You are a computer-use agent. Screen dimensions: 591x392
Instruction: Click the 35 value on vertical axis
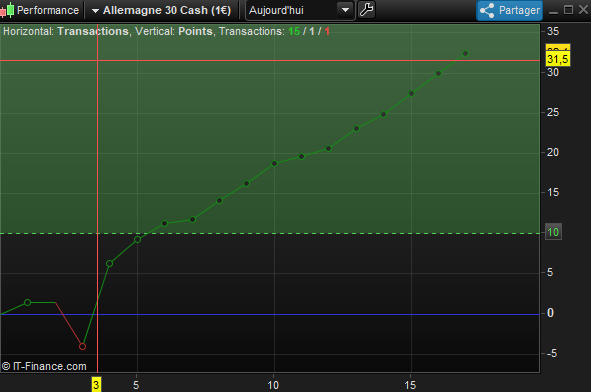tap(553, 31)
